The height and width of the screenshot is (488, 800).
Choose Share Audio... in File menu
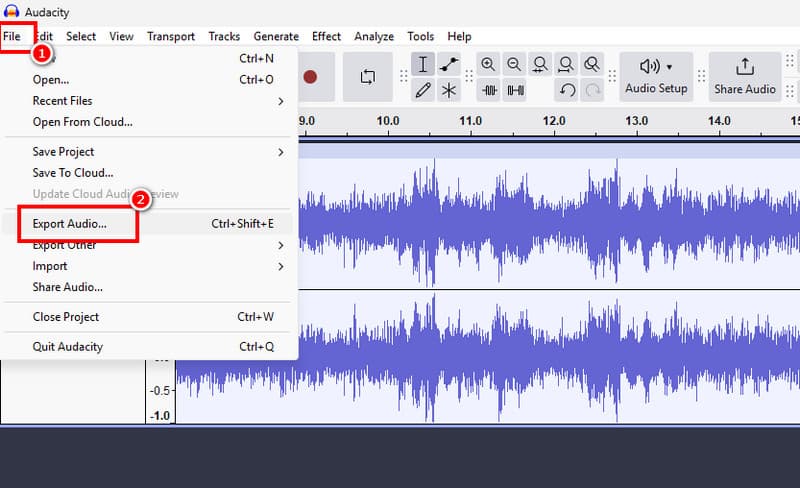click(148, 287)
